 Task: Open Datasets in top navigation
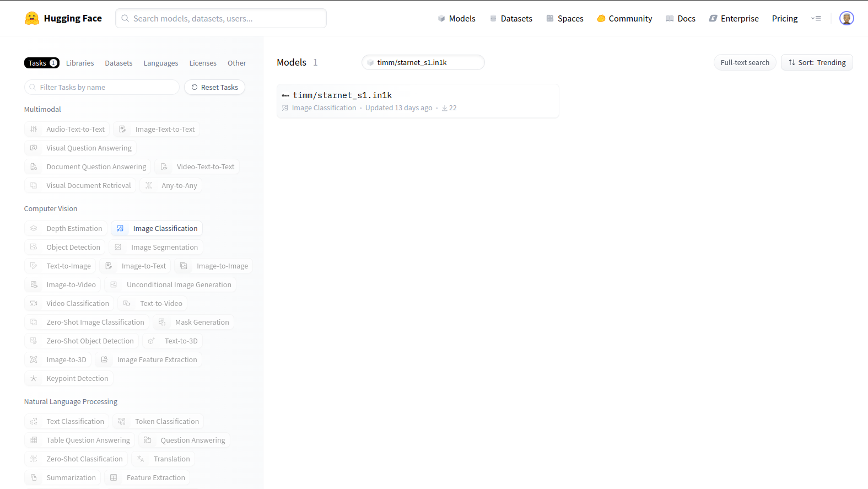click(511, 18)
